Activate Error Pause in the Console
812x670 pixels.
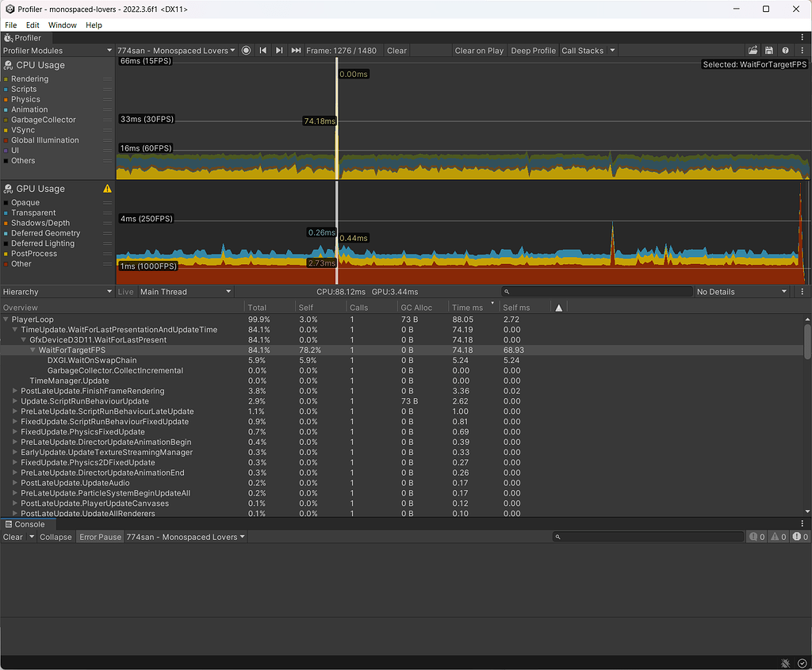coord(99,537)
